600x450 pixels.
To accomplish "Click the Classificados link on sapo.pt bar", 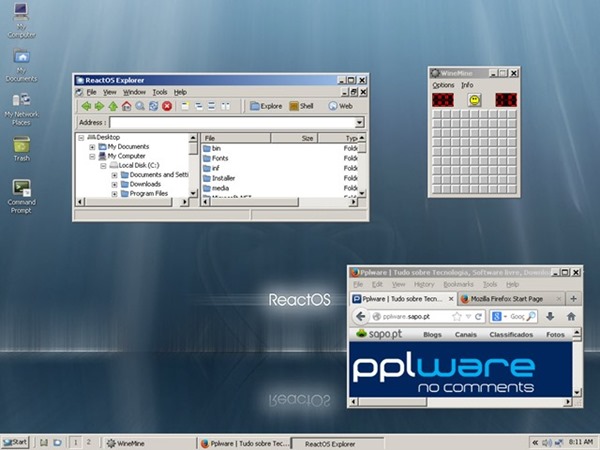I will 511,334.
